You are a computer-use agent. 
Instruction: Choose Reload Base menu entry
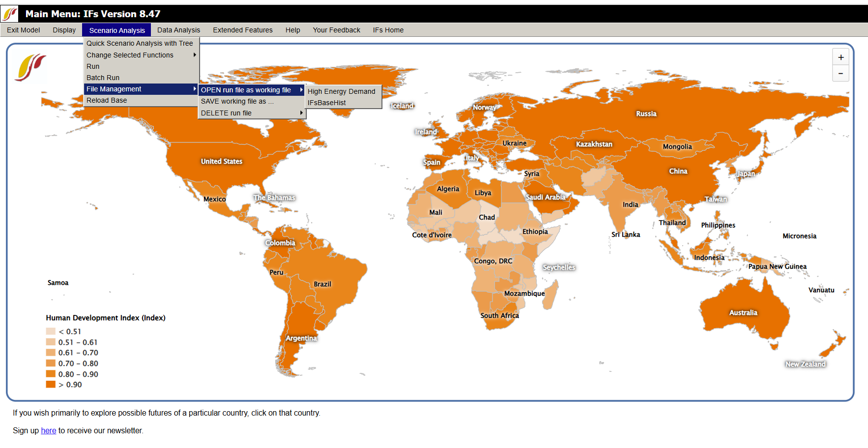[x=107, y=100]
